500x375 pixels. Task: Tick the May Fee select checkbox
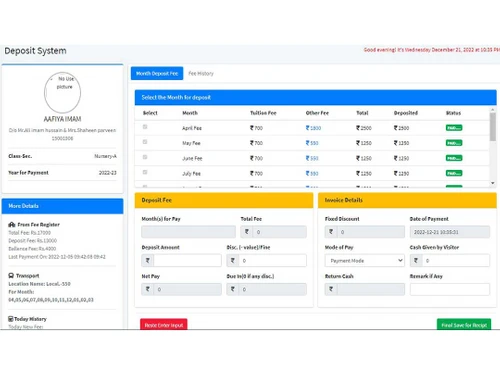point(145,142)
